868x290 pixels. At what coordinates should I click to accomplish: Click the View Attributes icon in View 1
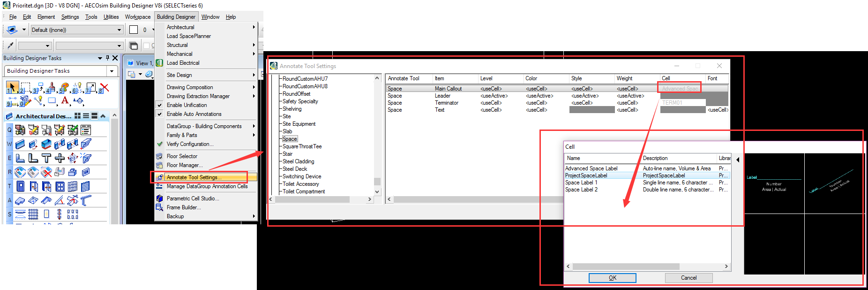pyautogui.click(x=131, y=74)
